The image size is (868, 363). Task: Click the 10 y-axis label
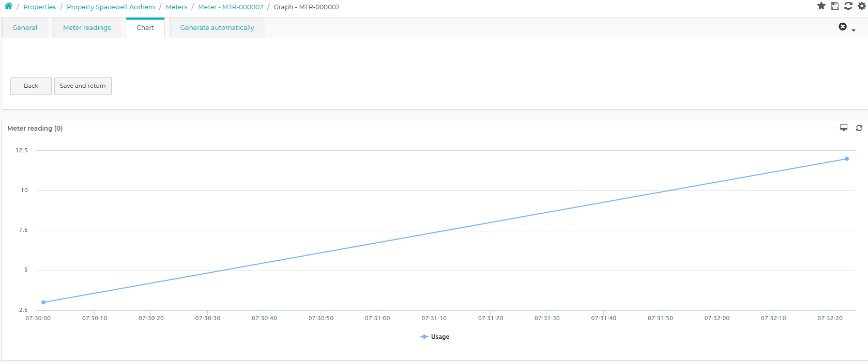(x=24, y=190)
